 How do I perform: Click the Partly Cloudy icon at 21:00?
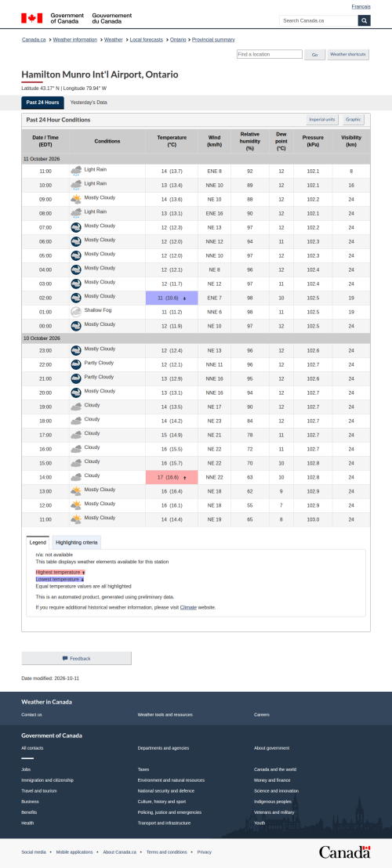[x=76, y=378]
